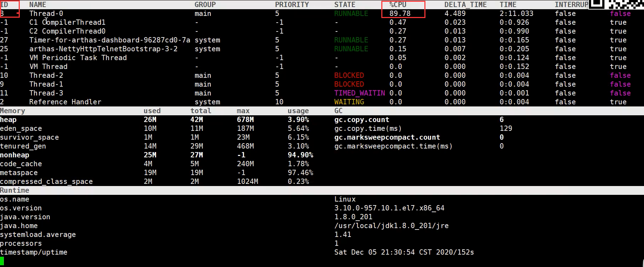Click TIMED_WAITIN state of Thread-3

pyautogui.click(x=359, y=93)
